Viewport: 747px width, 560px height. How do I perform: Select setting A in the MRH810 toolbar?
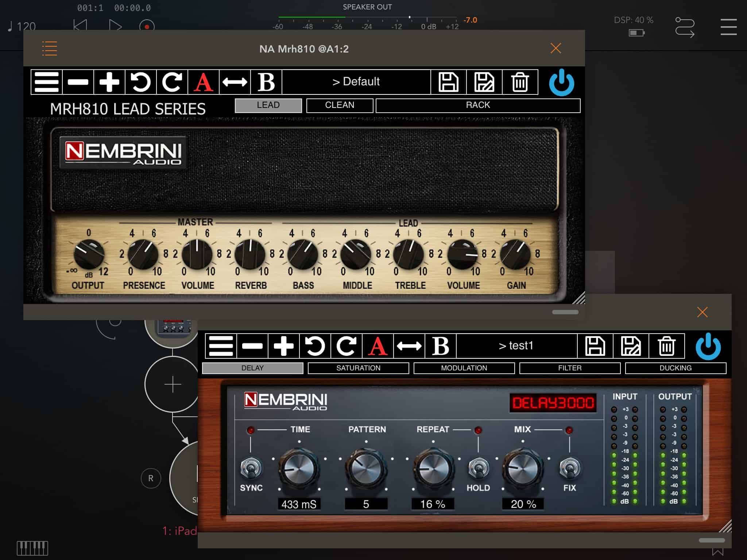tap(204, 82)
